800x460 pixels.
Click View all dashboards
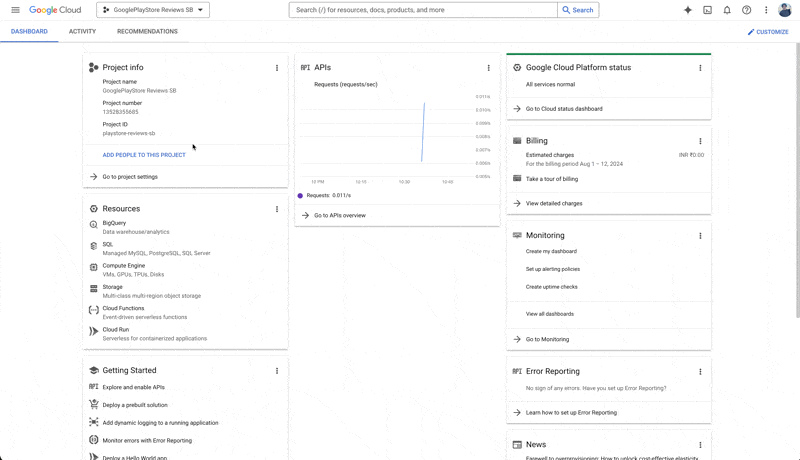pyautogui.click(x=549, y=314)
